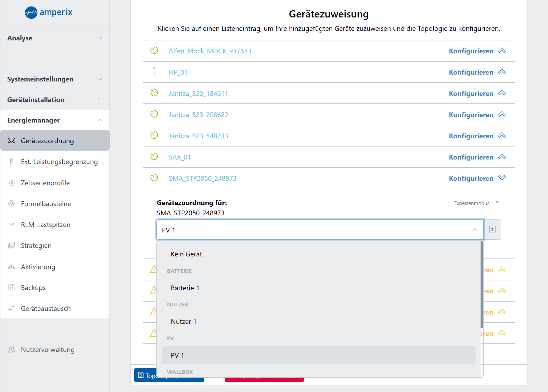Toggle the Expertenmodus expander

pyautogui.click(x=498, y=202)
